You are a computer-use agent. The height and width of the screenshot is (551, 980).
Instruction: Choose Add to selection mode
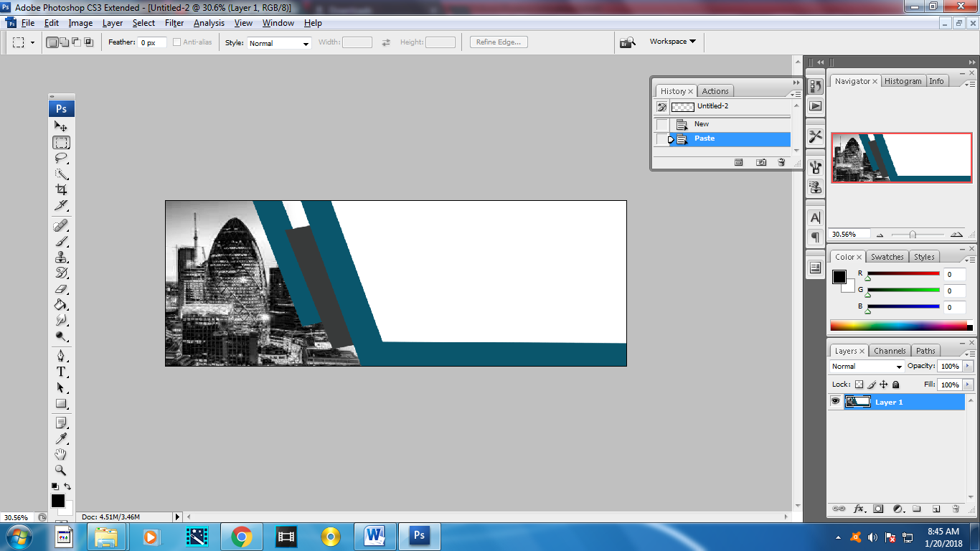tap(65, 42)
